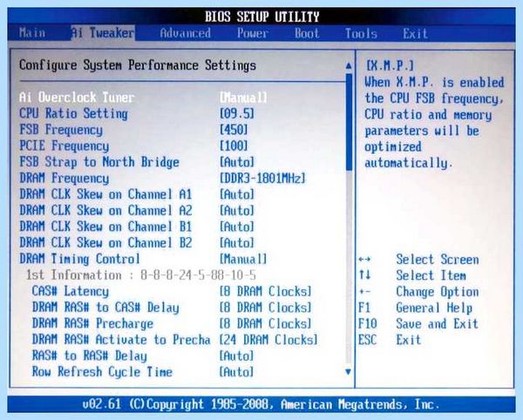Image resolution: width=523 pixels, height=420 pixels.
Task: Select DRAM CLK Skew on Channel B2
Action: point(105,242)
